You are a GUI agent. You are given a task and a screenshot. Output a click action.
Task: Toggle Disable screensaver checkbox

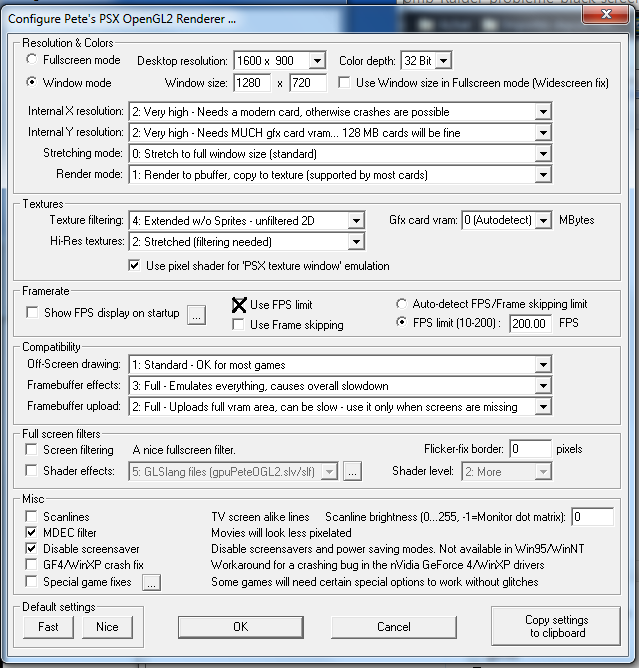pyautogui.click(x=31, y=548)
